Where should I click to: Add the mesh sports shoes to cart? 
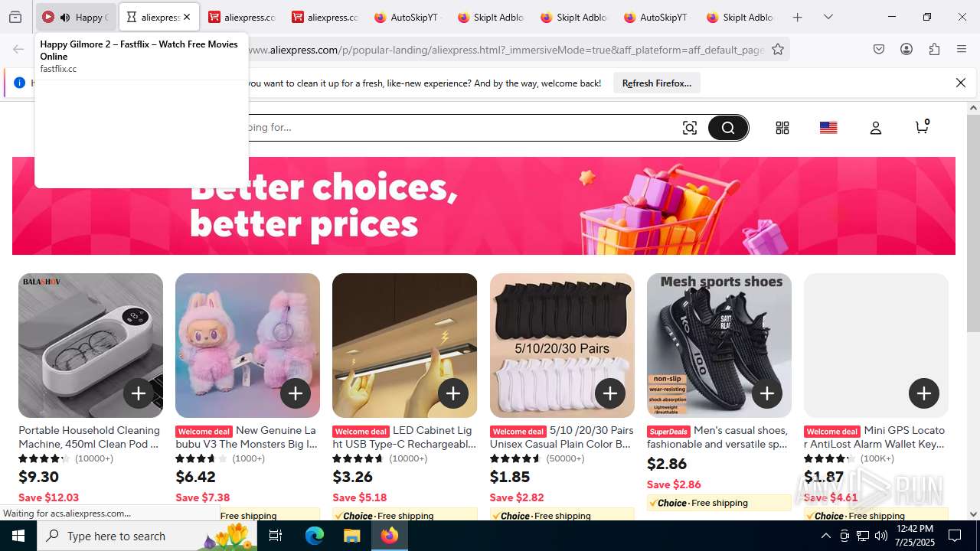coord(766,393)
